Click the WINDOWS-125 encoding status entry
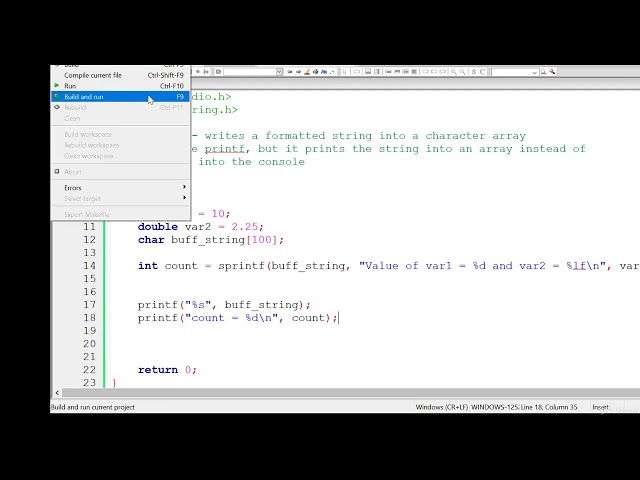This screenshot has width=640, height=480. 494,407
